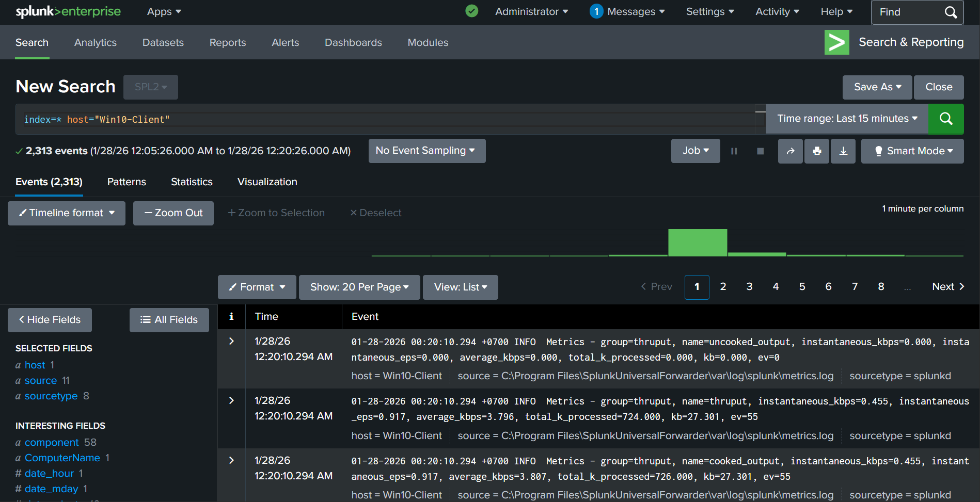Open the Search & Reporting app icon

point(836,42)
